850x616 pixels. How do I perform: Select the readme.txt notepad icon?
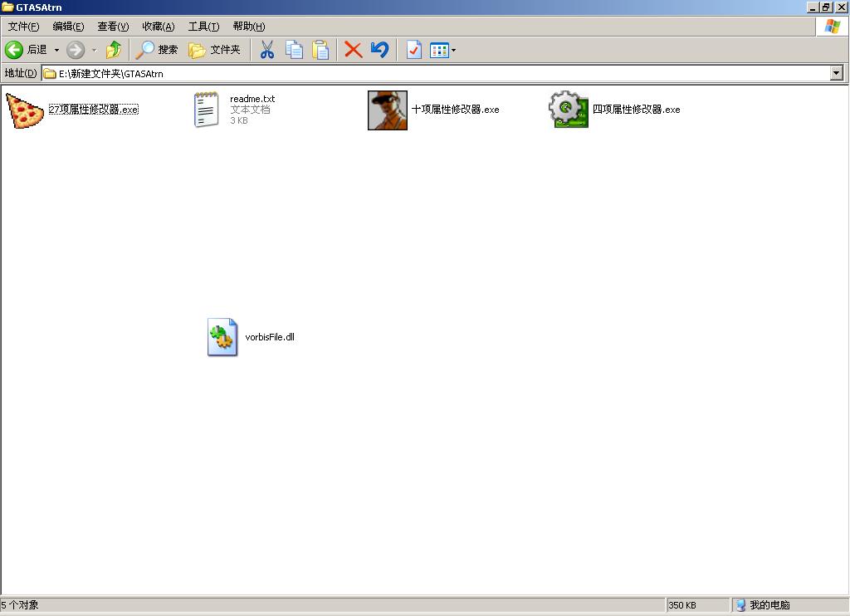tap(206, 109)
